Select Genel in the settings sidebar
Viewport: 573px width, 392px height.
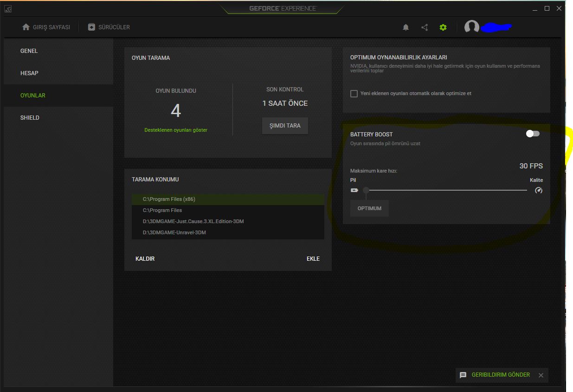tap(29, 51)
